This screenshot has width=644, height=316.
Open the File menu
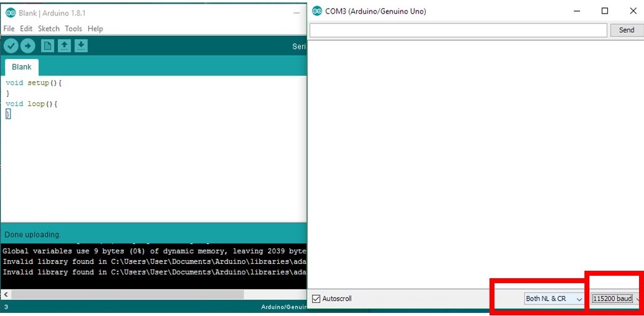click(9, 29)
